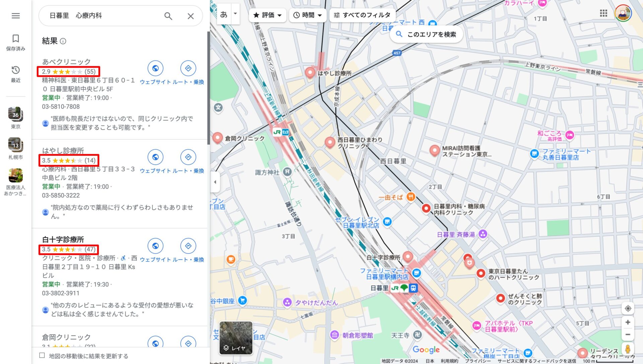Get directions to 倉岡クリニック
643x364 pixels.
(x=188, y=342)
